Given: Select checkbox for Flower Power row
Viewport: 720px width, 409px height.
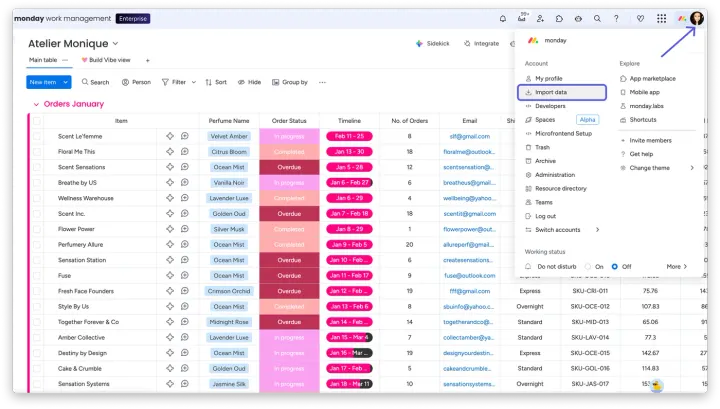Looking at the screenshot, I should tap(37, 229).
